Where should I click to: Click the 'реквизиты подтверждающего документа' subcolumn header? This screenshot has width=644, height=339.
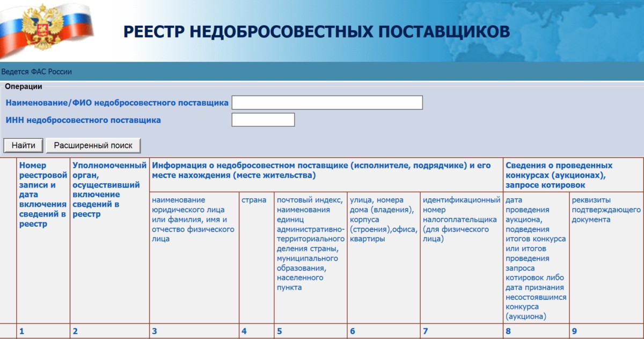[606, 210]
